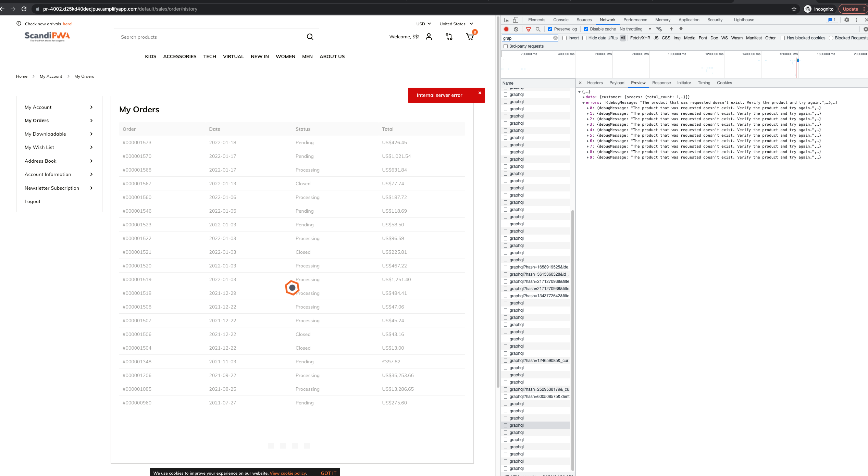Open the USD currency selector

click(423, 24)
